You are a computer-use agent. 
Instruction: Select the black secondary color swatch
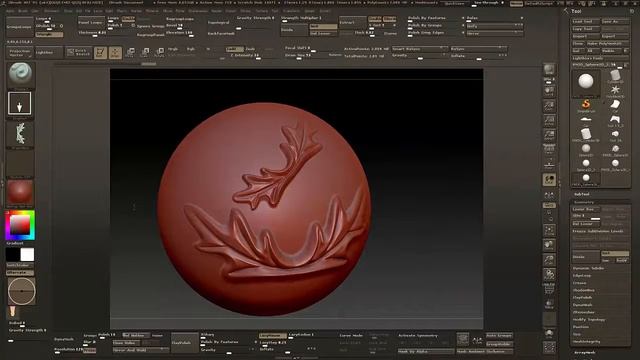(13, 255)
